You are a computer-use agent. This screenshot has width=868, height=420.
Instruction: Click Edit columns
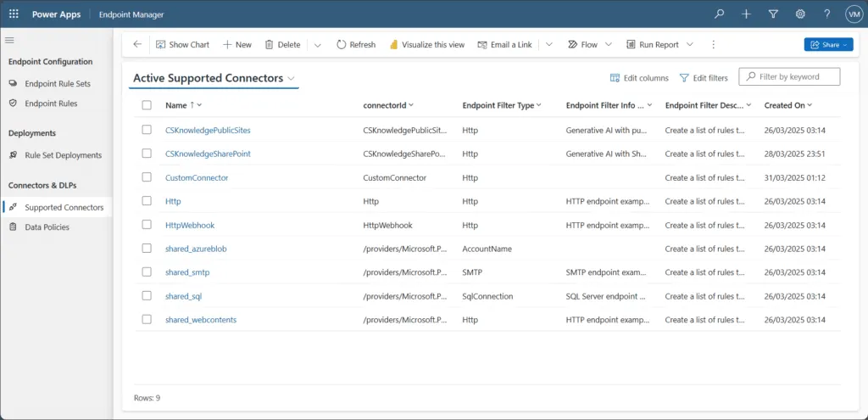(639, 78)
